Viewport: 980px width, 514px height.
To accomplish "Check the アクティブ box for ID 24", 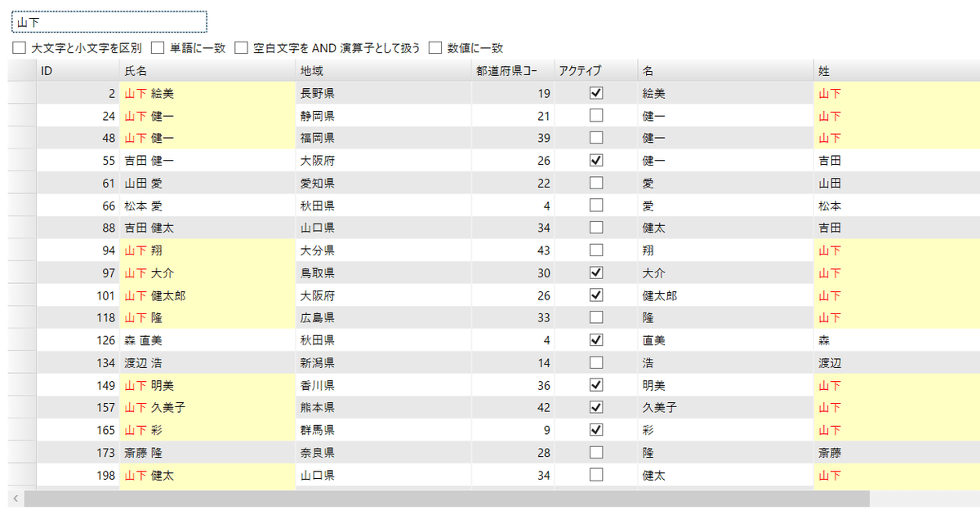I will coord(596,115).
